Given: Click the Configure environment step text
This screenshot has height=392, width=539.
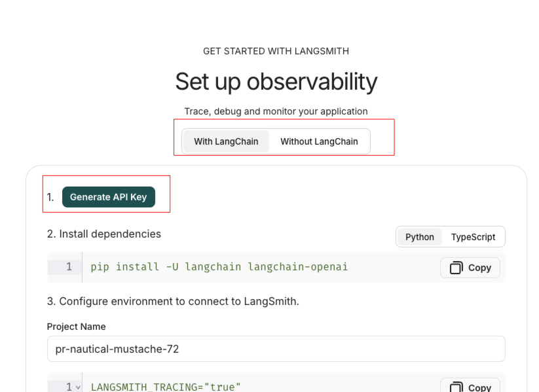Looking at the screenshot, I should click(x=173, y=301).
